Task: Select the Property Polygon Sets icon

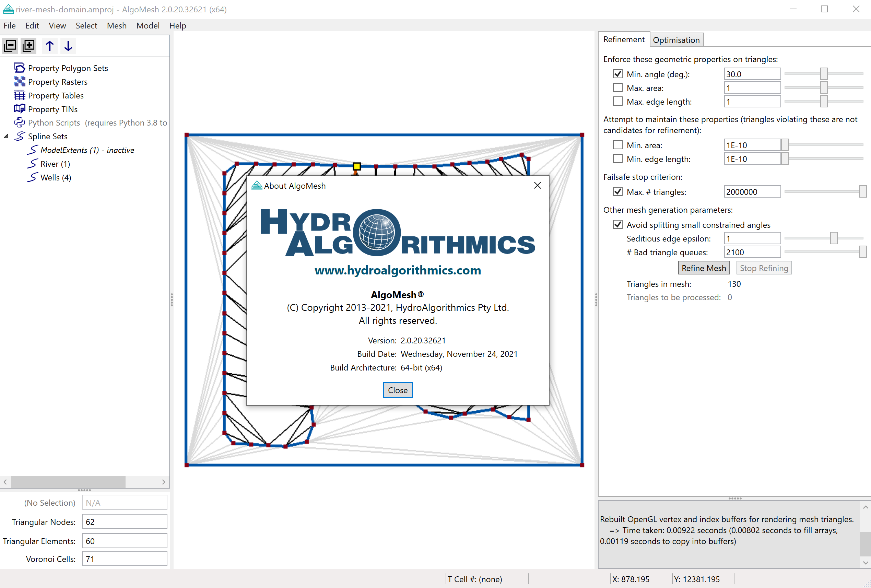Action: pos(20,68)
